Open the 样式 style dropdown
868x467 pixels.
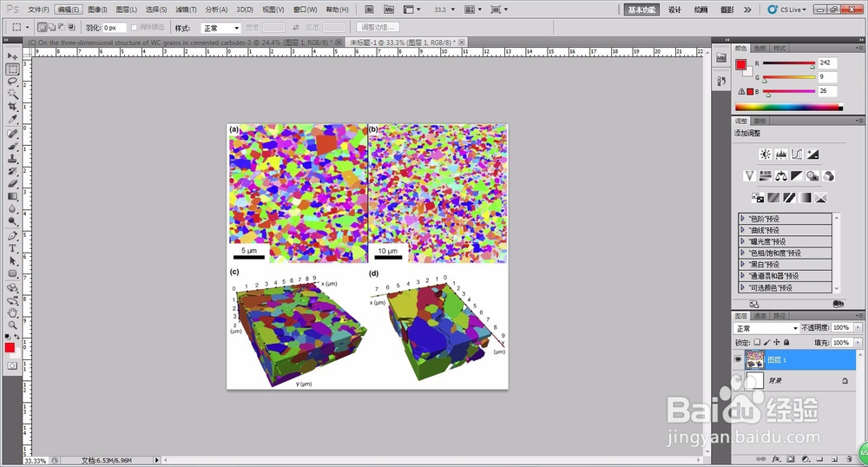220,28
